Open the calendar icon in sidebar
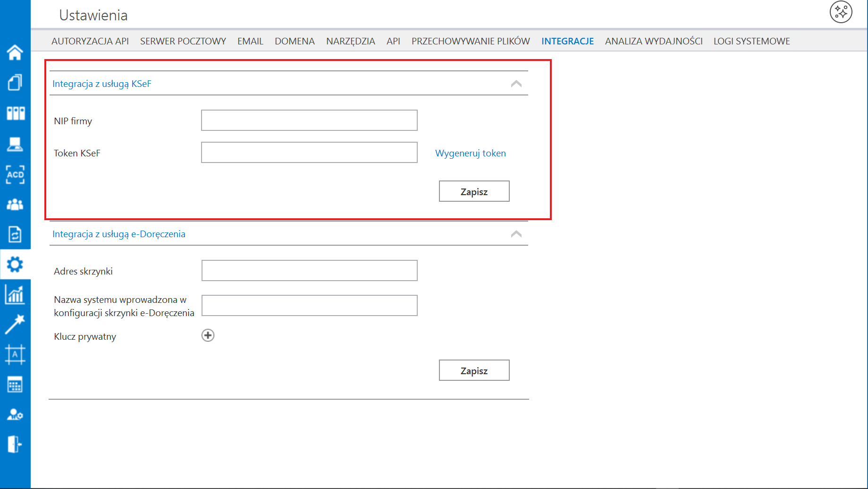The width and height of the screenshot is (868, 489). tap(15, 385)
